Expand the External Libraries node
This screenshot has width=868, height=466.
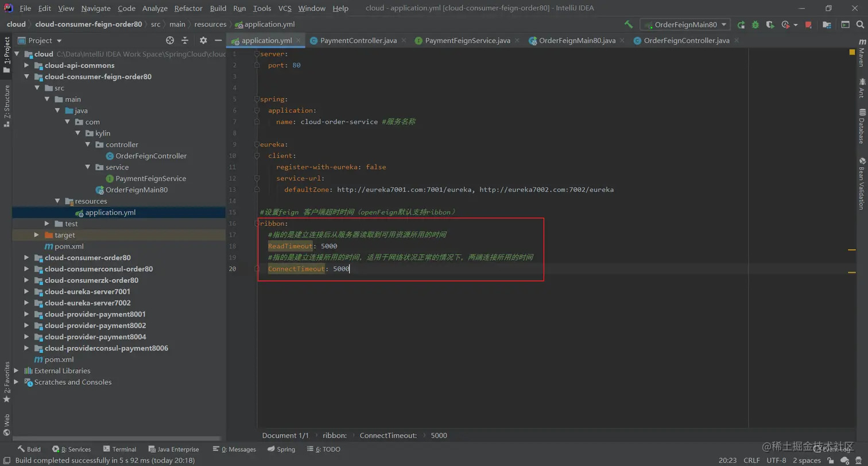coord(16,371)
